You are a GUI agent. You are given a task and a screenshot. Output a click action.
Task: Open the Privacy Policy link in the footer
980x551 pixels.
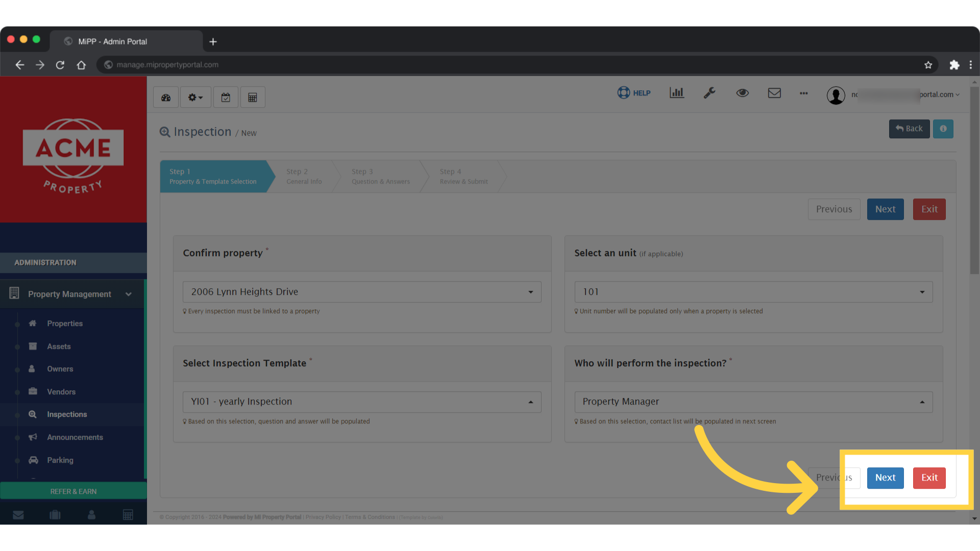(323, 517)
